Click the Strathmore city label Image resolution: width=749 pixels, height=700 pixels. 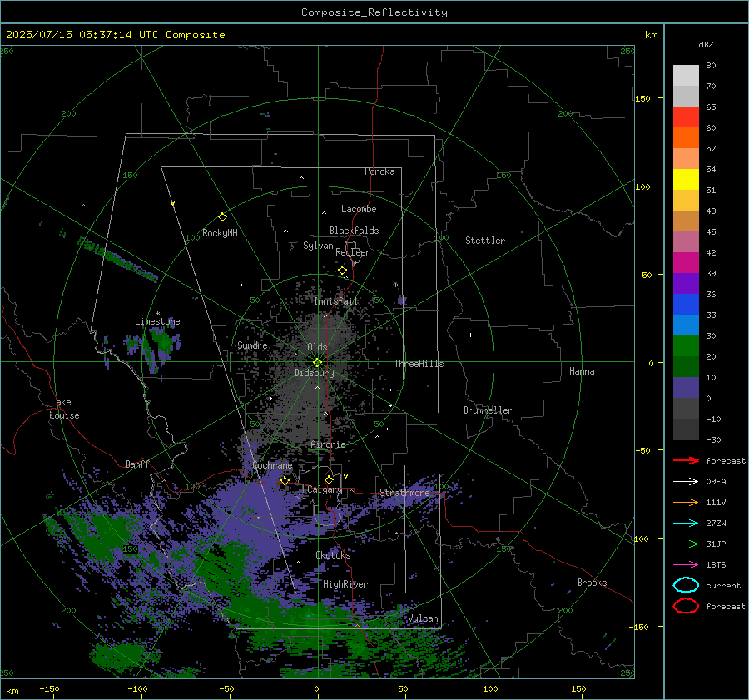[404, 493]
